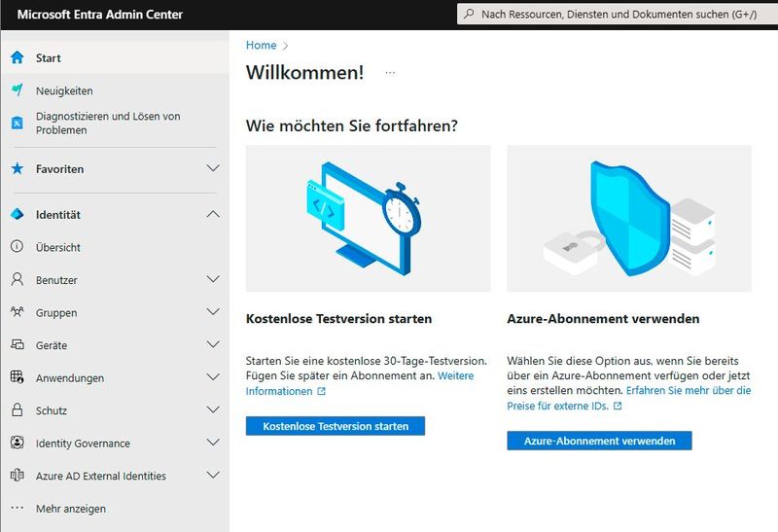Click the Identität diamond icon
Viewport: 778px width, 532px height.
point(17,214)
